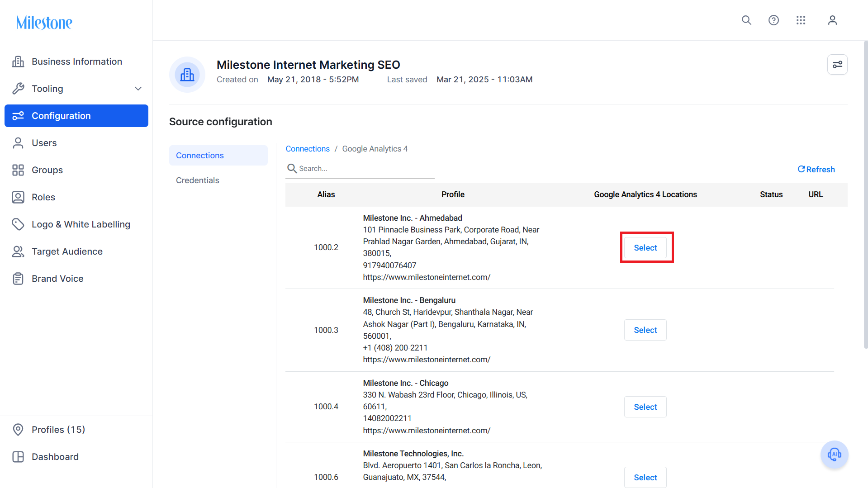
Task: Click the Profile column header
Action: [x=453, y=194]
